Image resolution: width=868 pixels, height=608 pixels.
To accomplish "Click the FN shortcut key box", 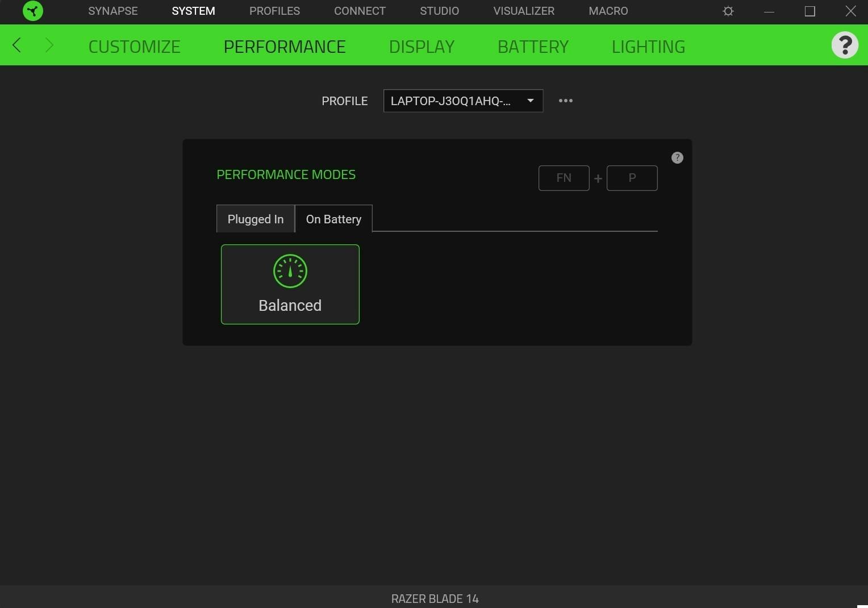I will click(564, 178).
